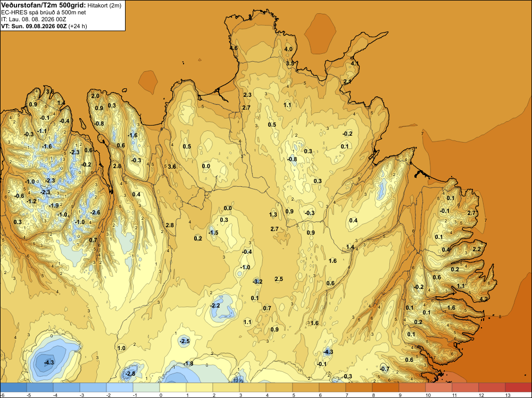Select the legend color between 8 and 9
The width and height of the screenshot is (532, 398).
coord(385,387)
